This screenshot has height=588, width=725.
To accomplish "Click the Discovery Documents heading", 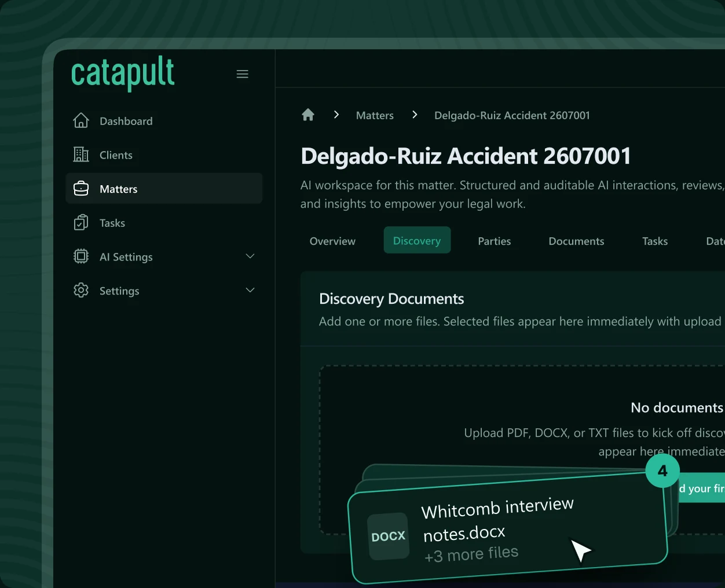I will (x=391, y=299).
